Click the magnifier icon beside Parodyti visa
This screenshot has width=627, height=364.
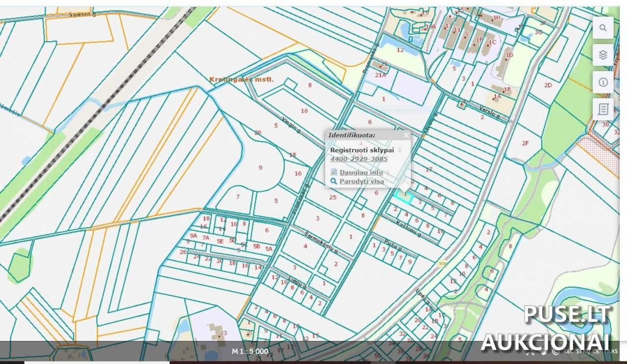(334, 181)
